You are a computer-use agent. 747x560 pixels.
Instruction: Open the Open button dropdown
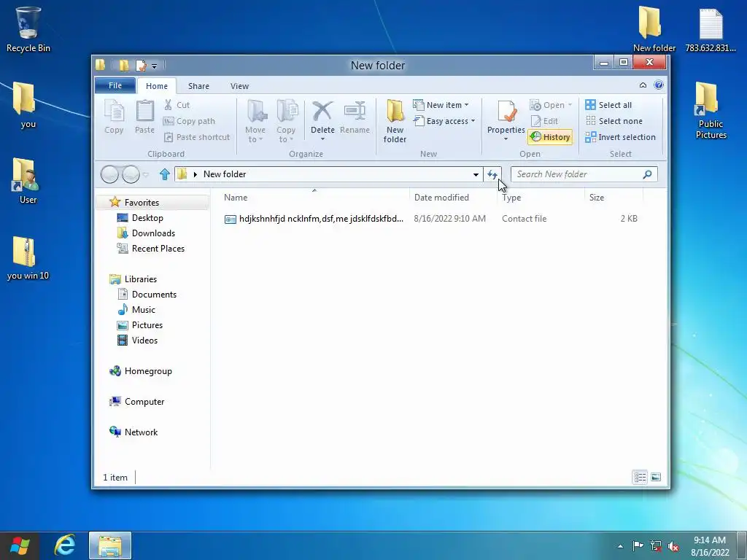point(551,105)
